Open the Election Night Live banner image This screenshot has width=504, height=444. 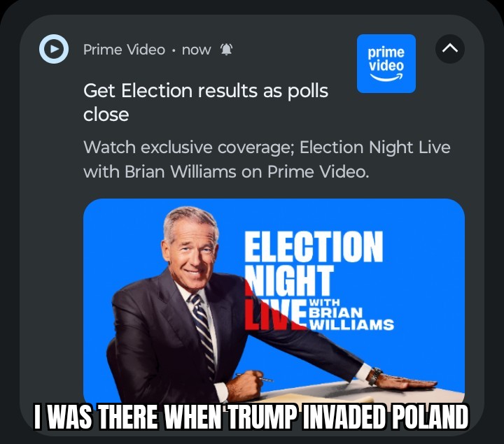274,301
